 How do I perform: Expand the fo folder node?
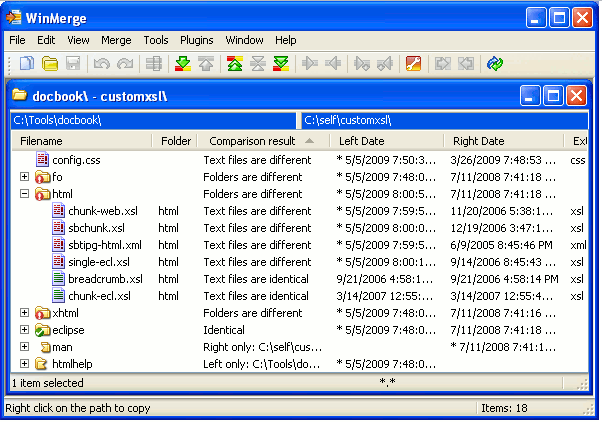[x=25, y=177]
